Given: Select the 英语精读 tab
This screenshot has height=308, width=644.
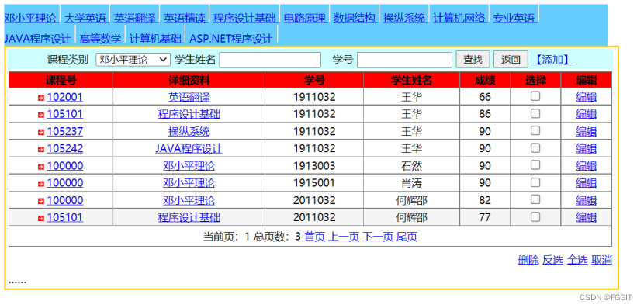Looking at the screenshot, I should click(x=185, y=18).
